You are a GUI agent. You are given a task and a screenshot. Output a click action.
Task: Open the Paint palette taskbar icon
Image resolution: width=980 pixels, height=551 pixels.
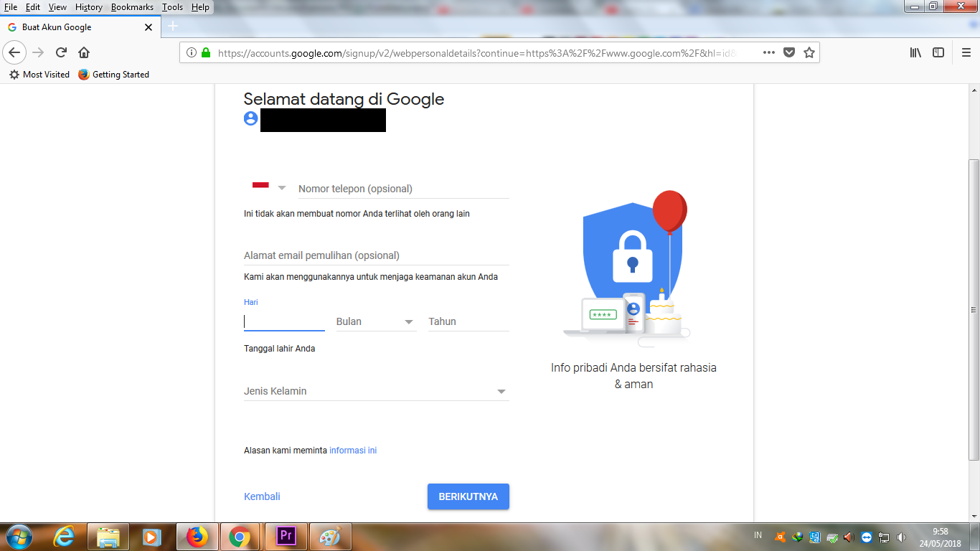tap(330, 537)
